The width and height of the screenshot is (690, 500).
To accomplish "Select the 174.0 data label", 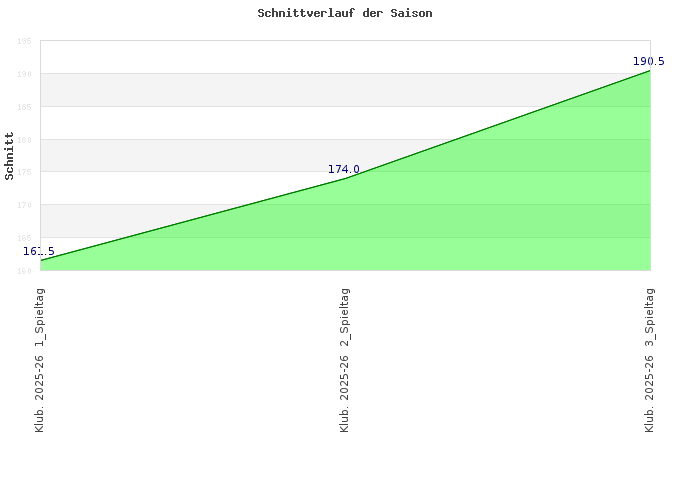I will point(343,169).
